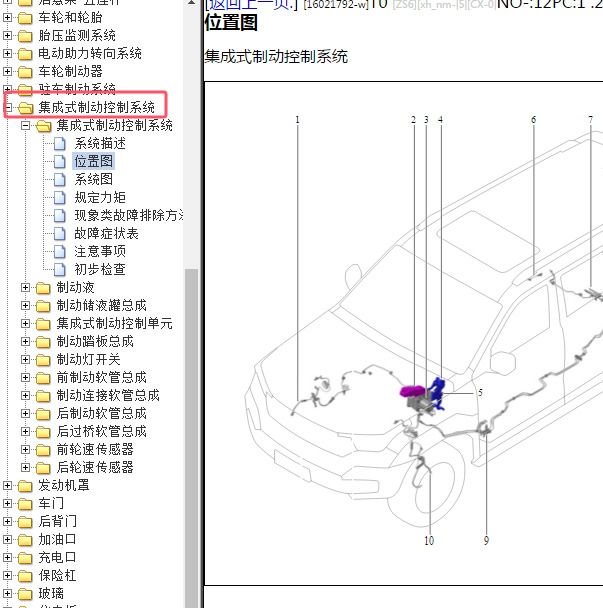Collapse the nested 集成式制动控制系统 subfolder
603x608 pixels.
(x=25, y=125)
